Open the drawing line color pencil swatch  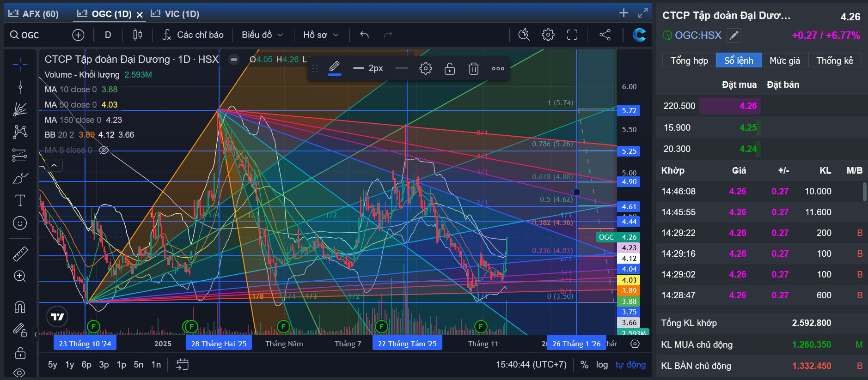tap(334, 68)
